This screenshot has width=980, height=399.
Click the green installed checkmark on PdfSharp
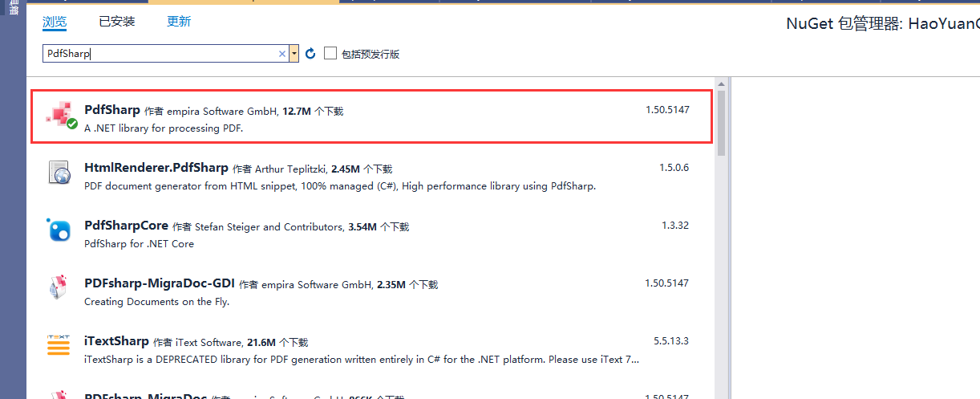72,124
